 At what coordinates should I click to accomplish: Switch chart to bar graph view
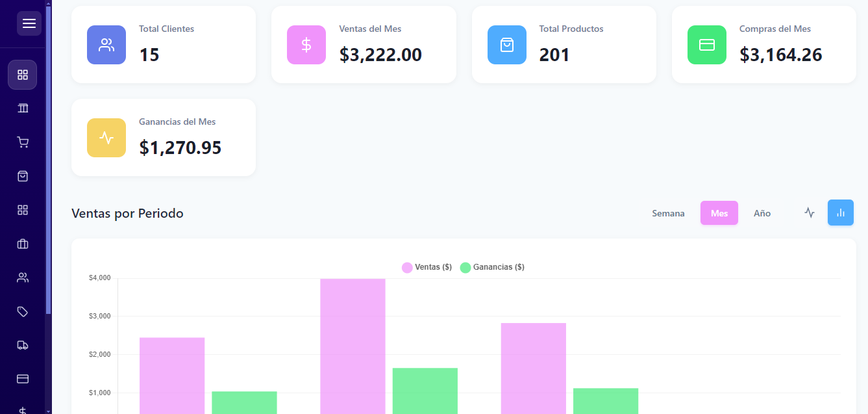pyautogui.click(x=840, y=213)
